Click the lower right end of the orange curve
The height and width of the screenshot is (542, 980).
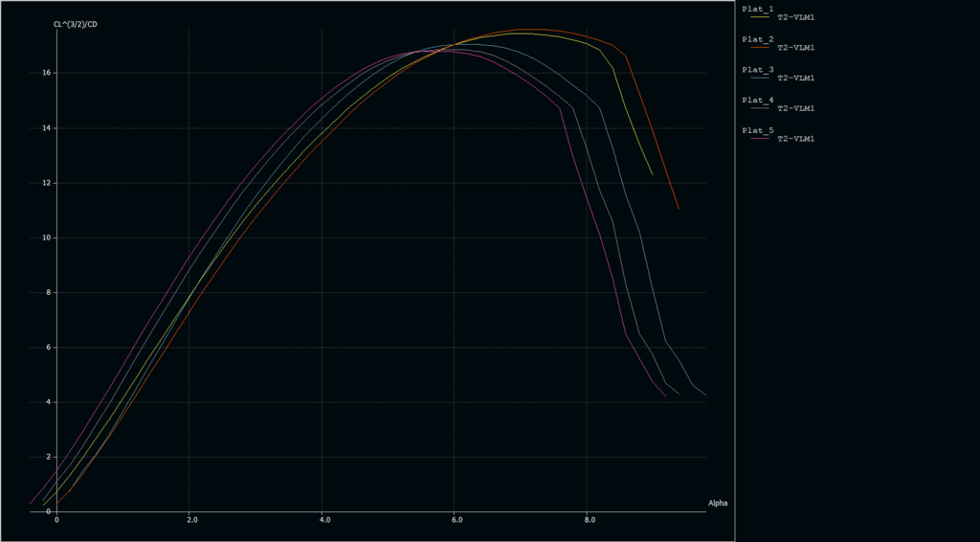[678, 208]
